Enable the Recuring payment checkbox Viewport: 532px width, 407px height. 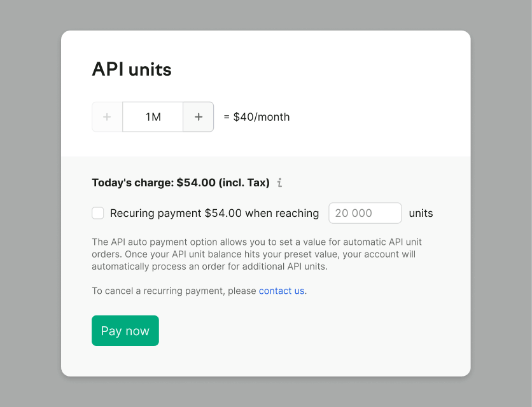point(98,213)
